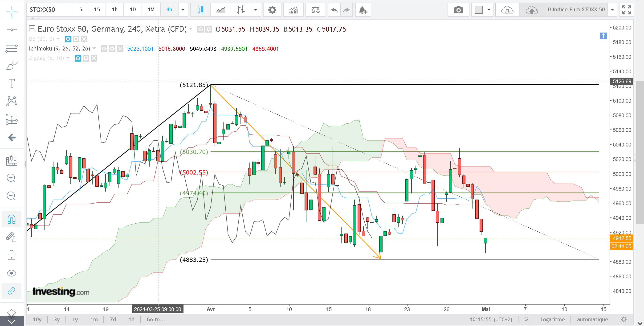
Task: Open chart properties gear
Action: click(272, 10)
